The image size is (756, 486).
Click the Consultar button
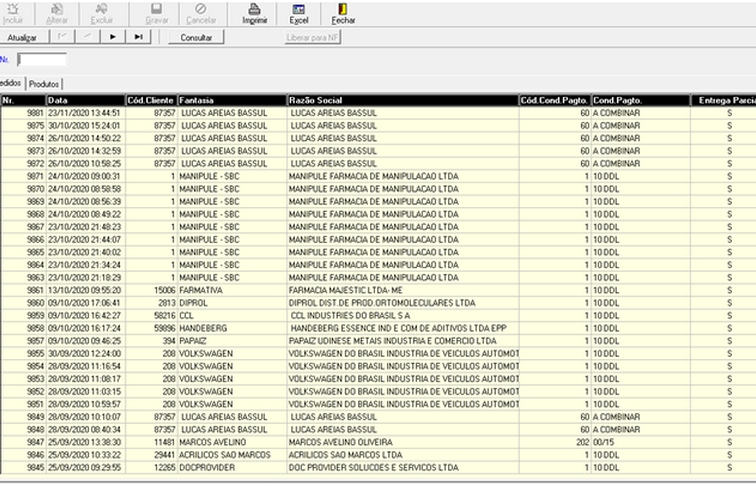(x=196, y=37)
